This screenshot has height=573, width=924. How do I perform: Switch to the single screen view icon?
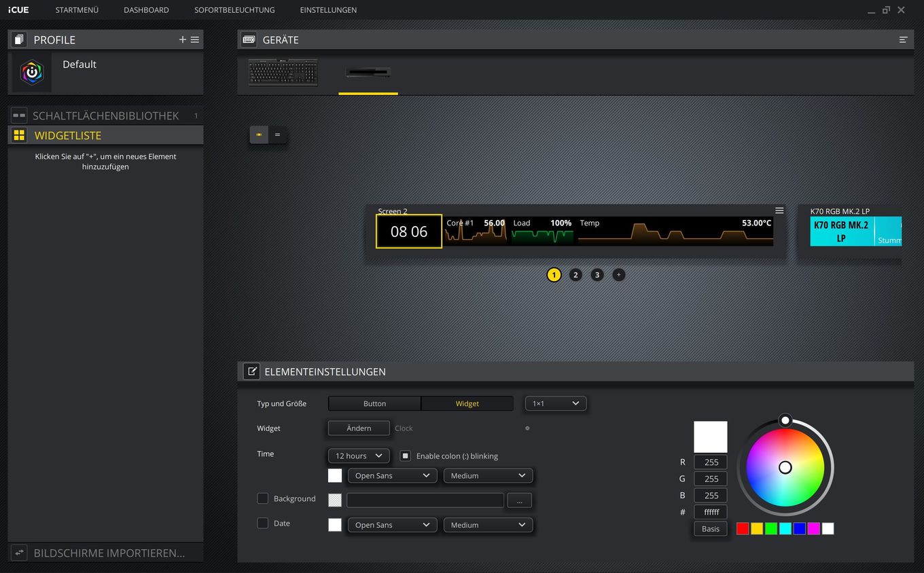coord(259,134)
